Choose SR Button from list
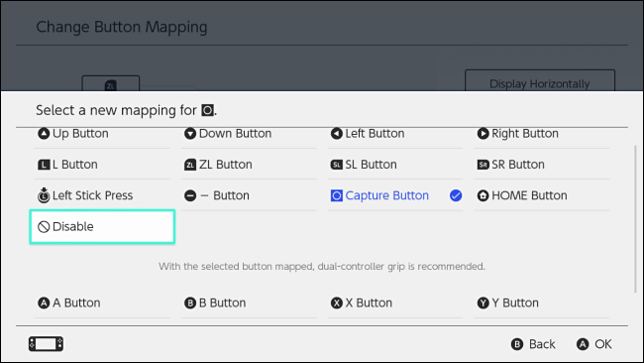 (541, 165)
